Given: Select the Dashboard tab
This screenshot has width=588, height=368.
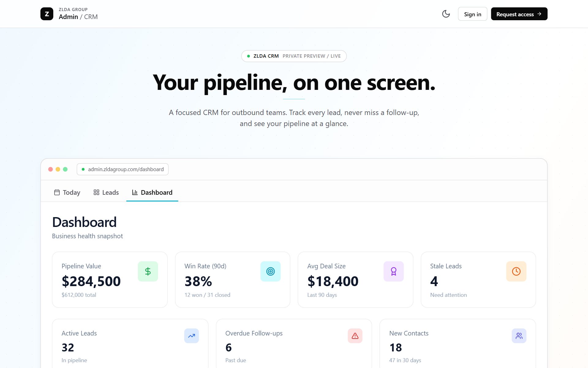Looking at the screenshot, I should [152, 192].
